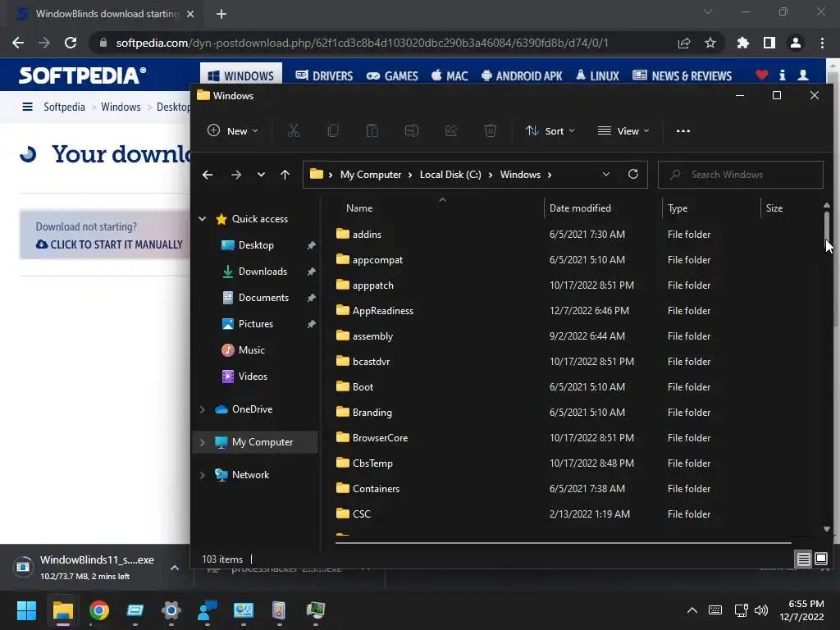840x630 pixels.
Task: Collapse the Quick access tree
Action: point(203,218)
